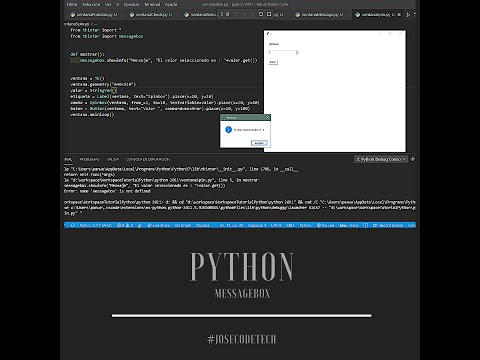Click the CRLF line ending indicator
This screenshot has height=360, width=480.
point(290,226)
